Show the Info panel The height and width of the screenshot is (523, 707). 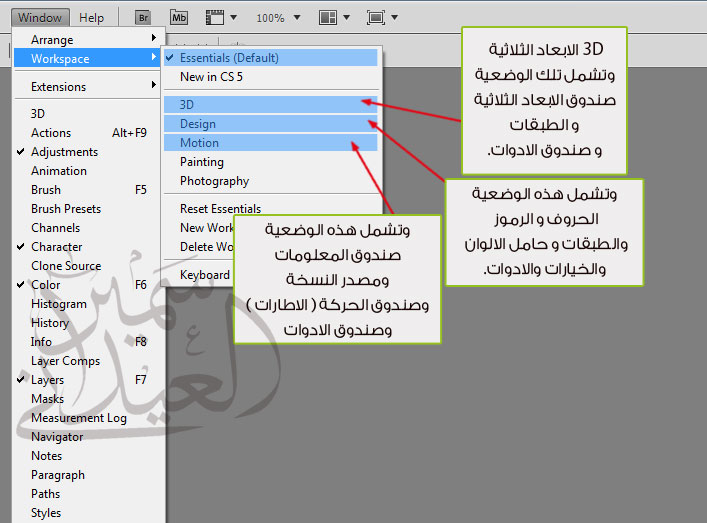pyautogui.click(x=88, y=342)
